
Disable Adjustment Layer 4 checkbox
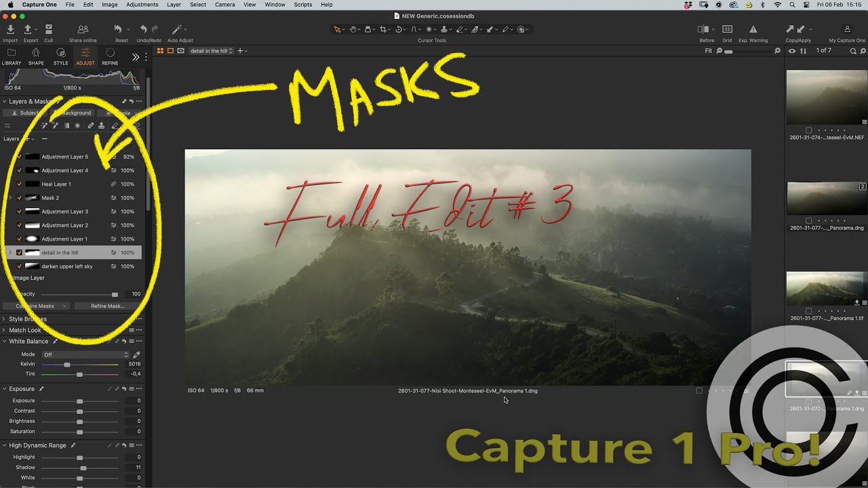(x=19, y=170)
